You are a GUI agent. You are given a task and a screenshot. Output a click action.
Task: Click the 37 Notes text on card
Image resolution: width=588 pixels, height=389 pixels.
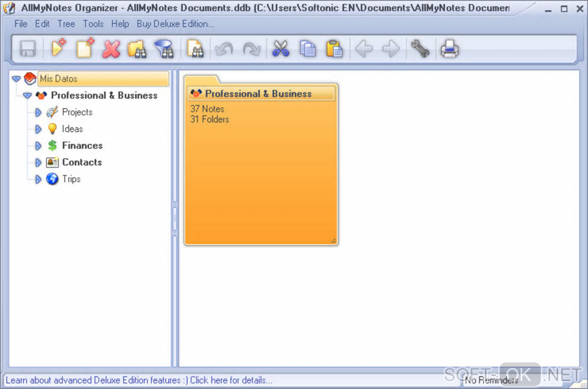pyautogui.click(x=208, y=109)
